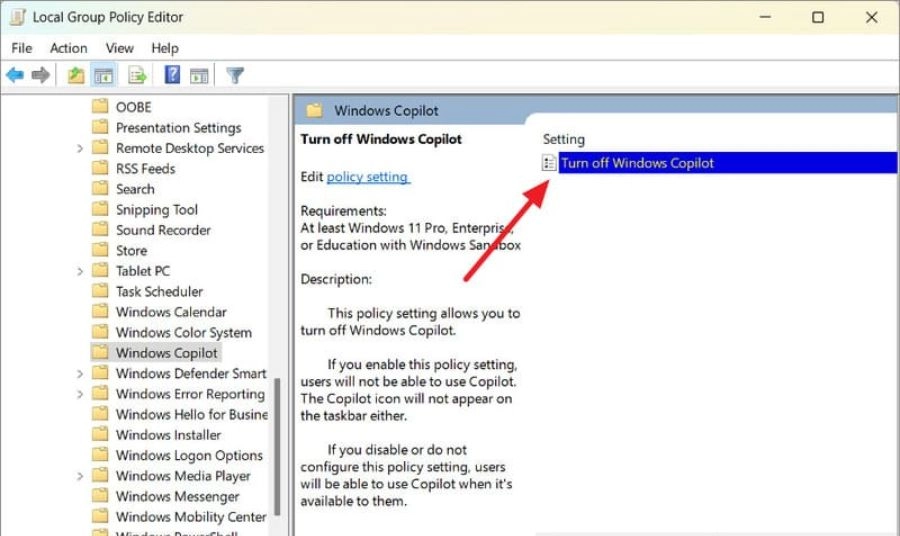Select Snipping Tool folder
Image resolution: width=900 pixels, height=536 pixels.
pyautogui.click(x=157, y=209)
